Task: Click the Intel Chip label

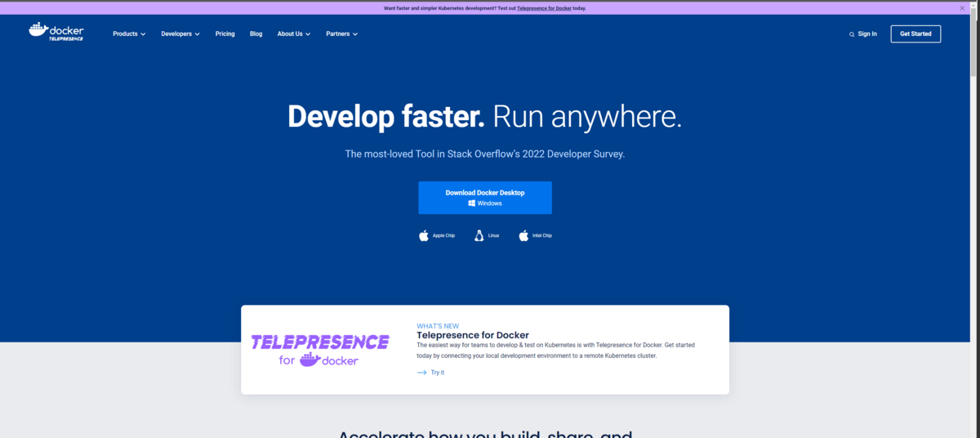Action: [542, 235]
